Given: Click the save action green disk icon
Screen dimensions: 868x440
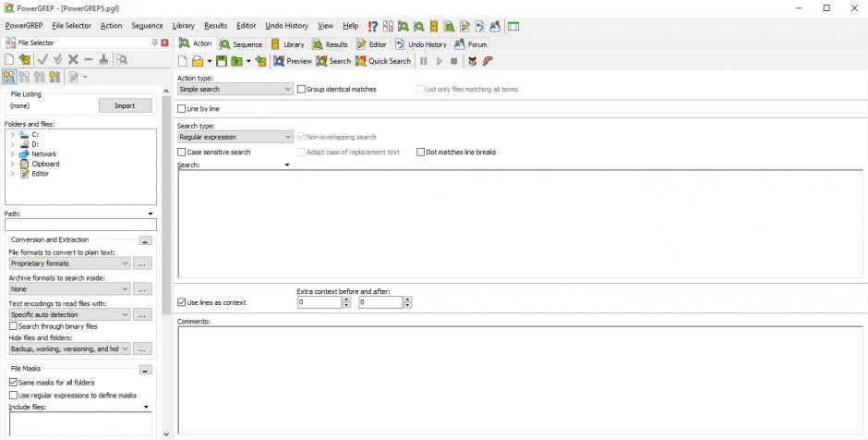Looking at the screenshot, I should pyautogui.click(x=222, y=61).
